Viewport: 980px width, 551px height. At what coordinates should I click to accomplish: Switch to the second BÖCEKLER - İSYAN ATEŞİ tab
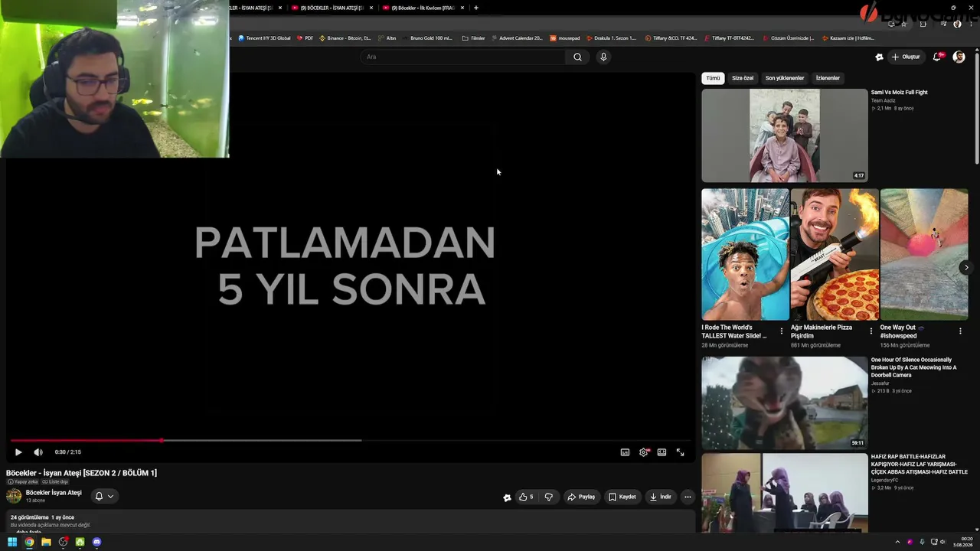(331, 8)
